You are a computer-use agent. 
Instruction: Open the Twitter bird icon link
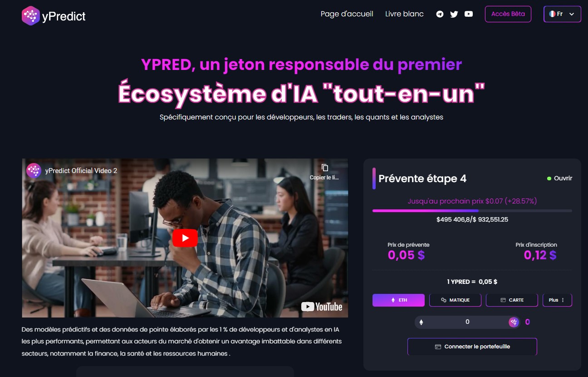click(454, 14)
